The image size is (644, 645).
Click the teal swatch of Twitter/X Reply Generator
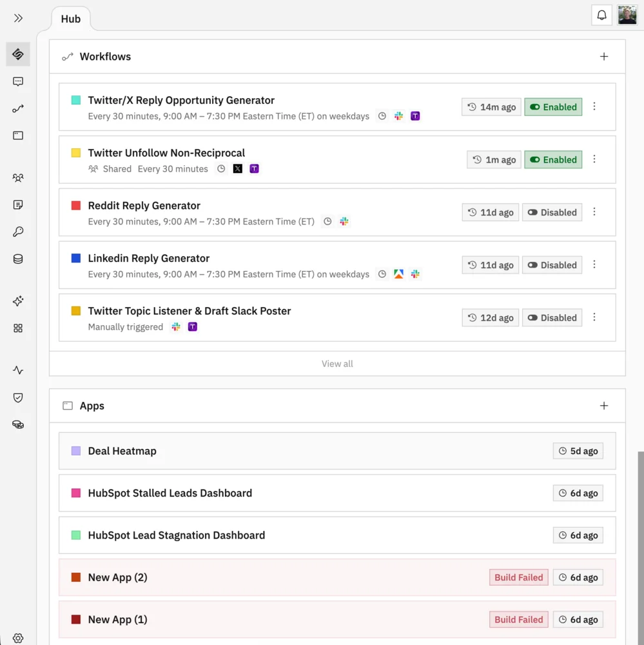click(x=76, y=101)
